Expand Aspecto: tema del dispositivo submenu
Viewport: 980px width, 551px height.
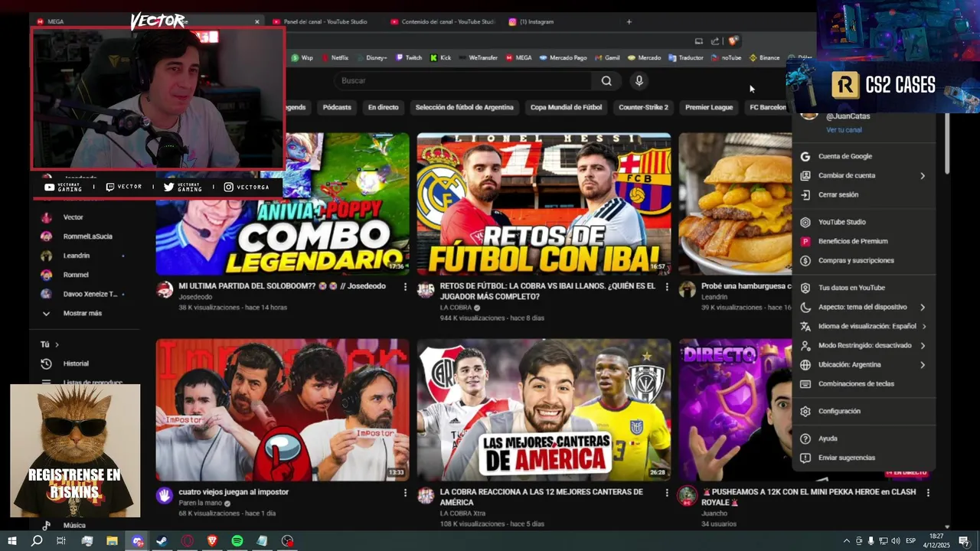pyautogui.click(x=864, y=307)
